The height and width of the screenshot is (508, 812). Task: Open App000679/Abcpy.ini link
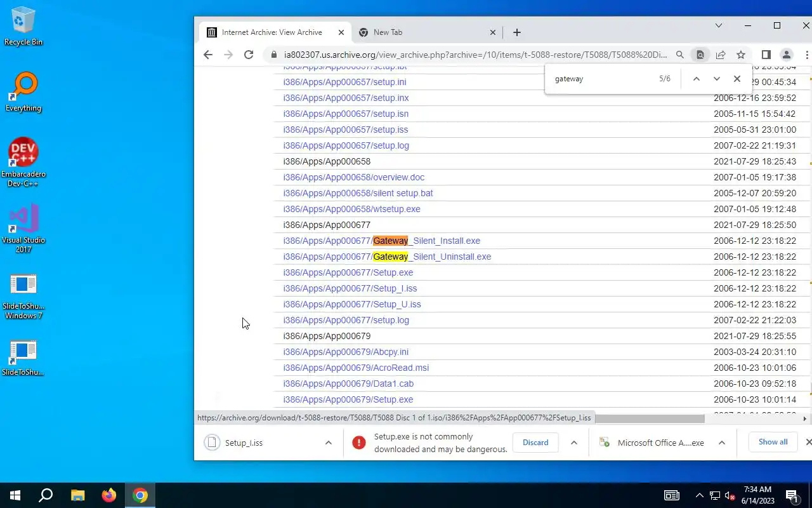coord(346,352)
